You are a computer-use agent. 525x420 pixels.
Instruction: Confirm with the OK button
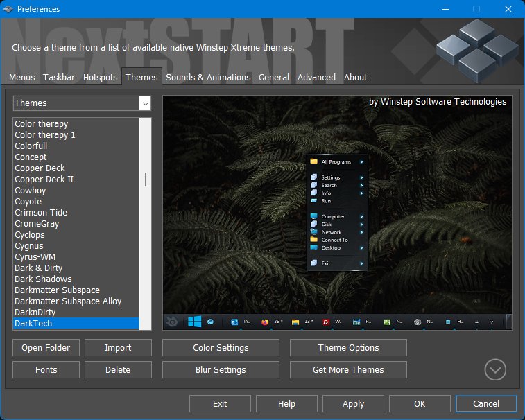pos(420,403)
